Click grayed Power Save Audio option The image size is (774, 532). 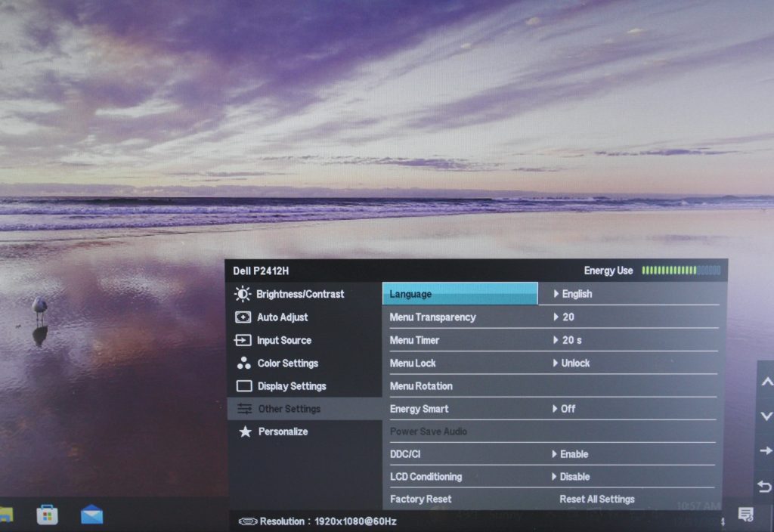[x=429, y=431]
